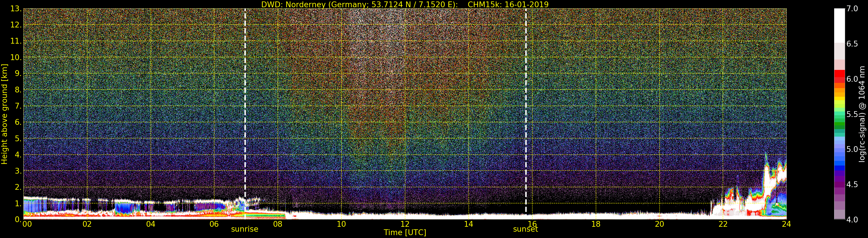This screenshot has width=868, height=238.
Task: Click the x-axis tick label '00'
Action: (x=27, y=224)
